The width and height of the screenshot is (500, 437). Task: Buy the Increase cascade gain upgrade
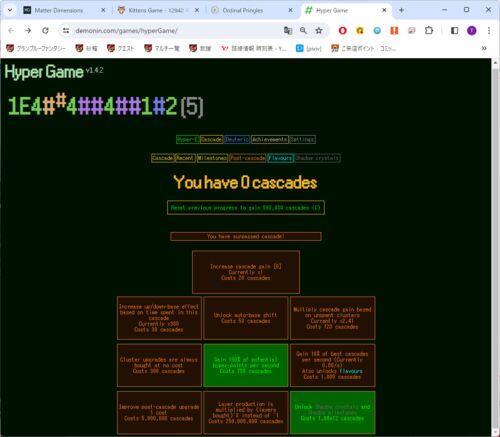tap(246, 272)
